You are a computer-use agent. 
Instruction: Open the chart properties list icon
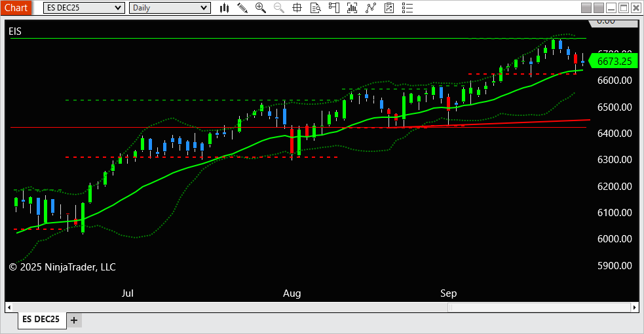(x=407, y=8)
